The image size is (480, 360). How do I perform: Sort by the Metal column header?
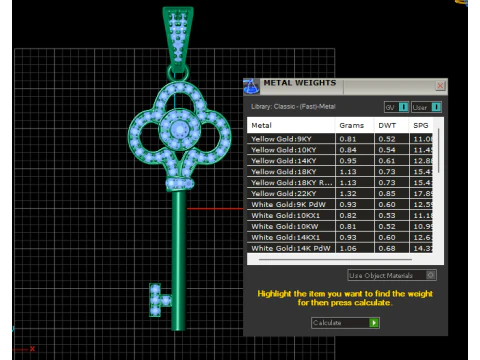[x=291, y=125]
